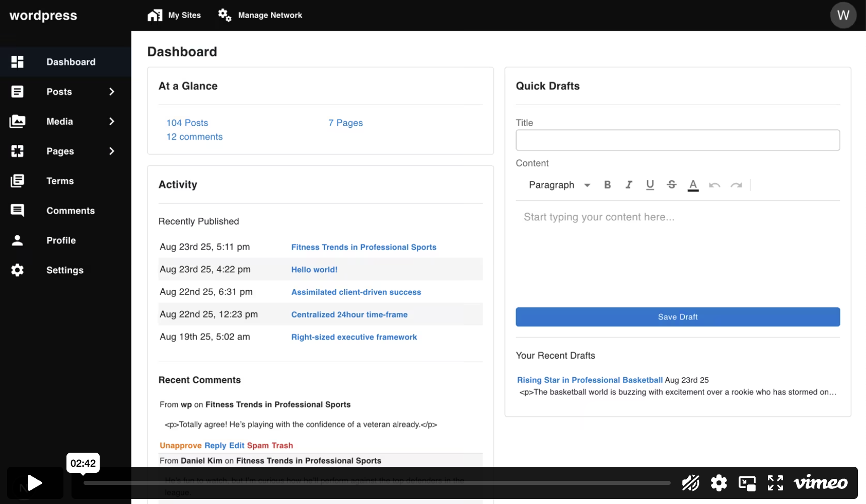Apply strikethrough formatting in Quick Drafts
Screen dimensions: 866x504
[x=672, y=185]
